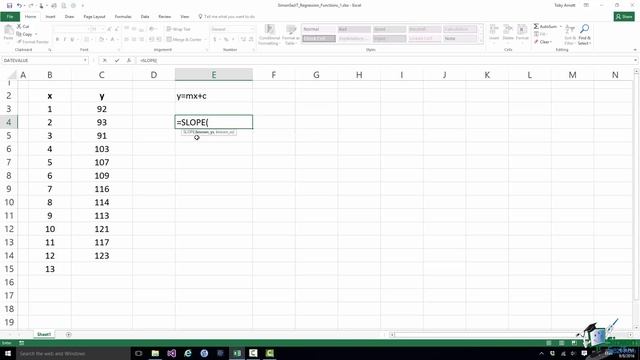Open Insert Function fx dialog
The image size is (640, 360).
click(129, 60)
